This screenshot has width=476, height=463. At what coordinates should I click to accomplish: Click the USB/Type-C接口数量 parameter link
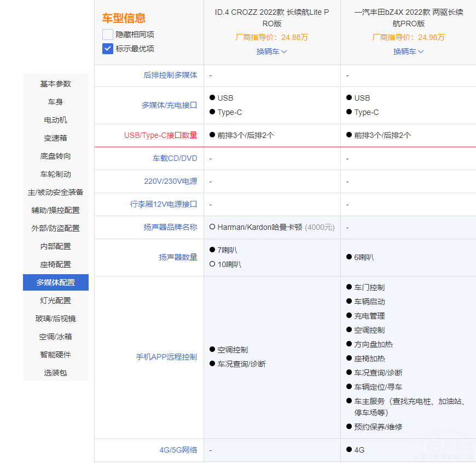pyautogui.click(x=160, y=135)
